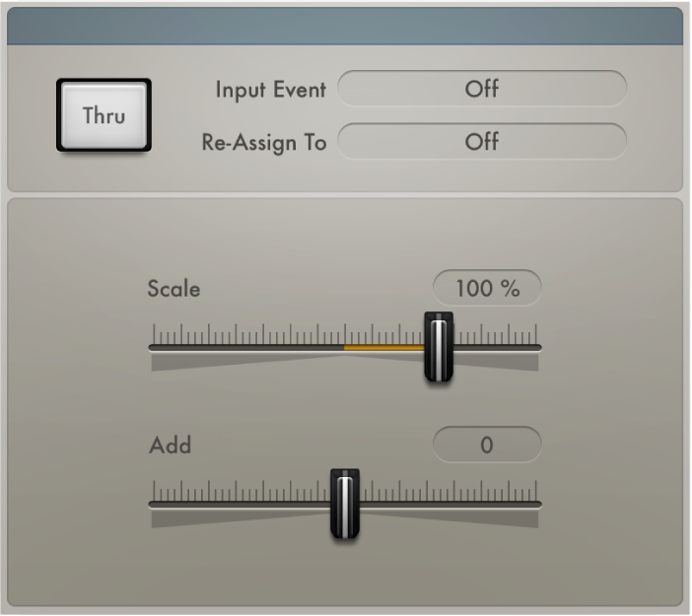Open the Re-Assign To dropdown

coord(482,141)
